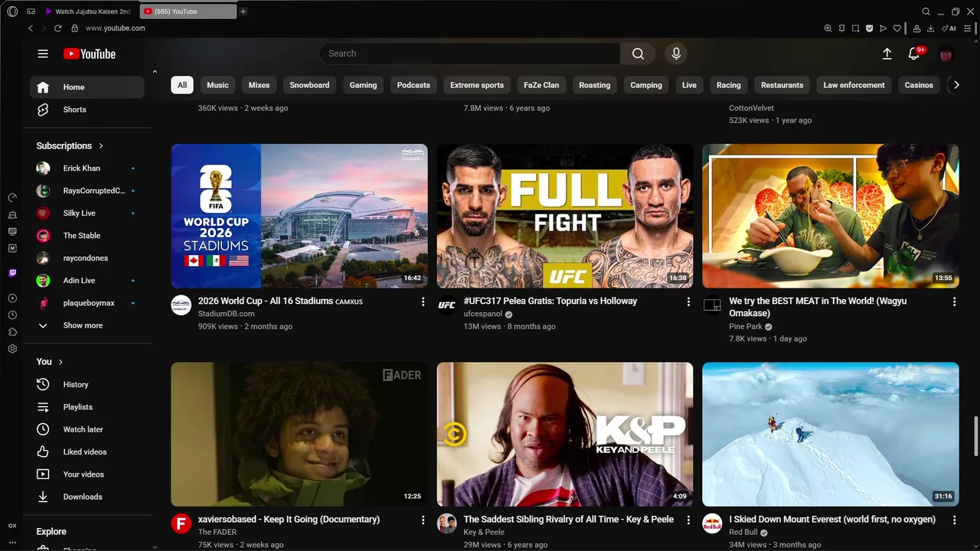Open browser profile person icon

point(917,28)
